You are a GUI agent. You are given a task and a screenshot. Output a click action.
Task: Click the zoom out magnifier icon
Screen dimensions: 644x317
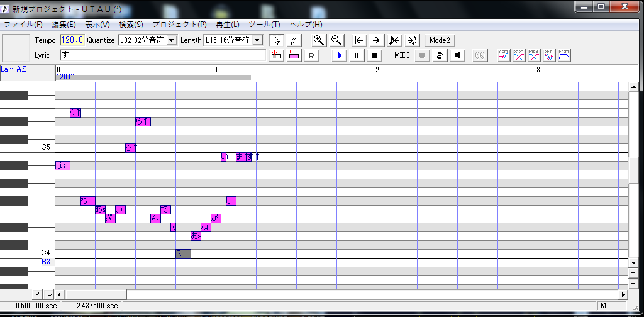[x=336, y=40]
